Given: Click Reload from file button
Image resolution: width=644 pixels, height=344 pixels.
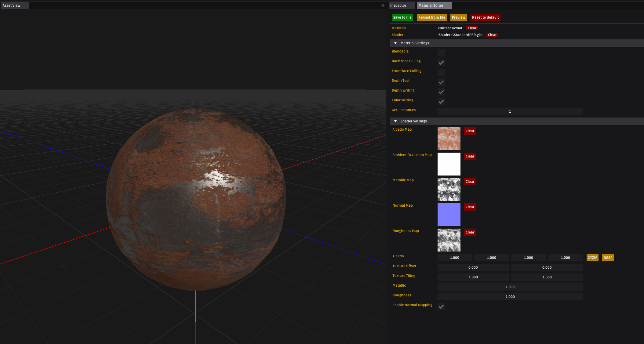Looking at the screenshot, I should tap(431, 17).
